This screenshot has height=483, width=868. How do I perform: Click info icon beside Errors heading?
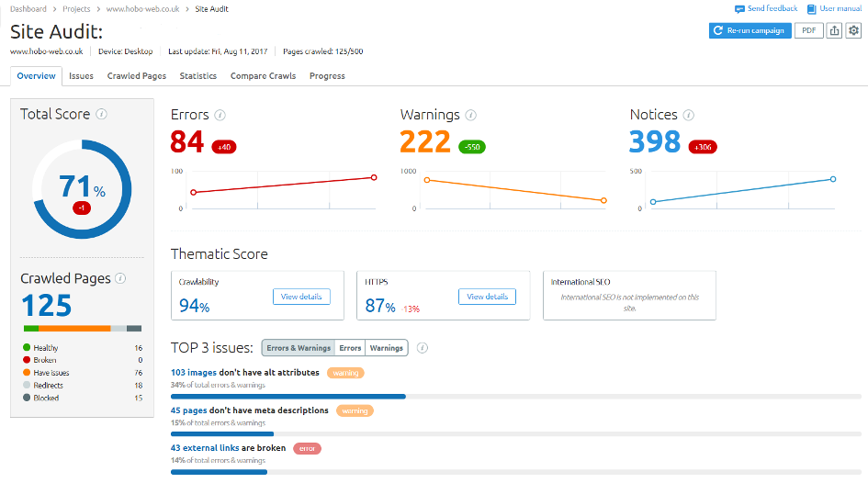pos(220,116)
